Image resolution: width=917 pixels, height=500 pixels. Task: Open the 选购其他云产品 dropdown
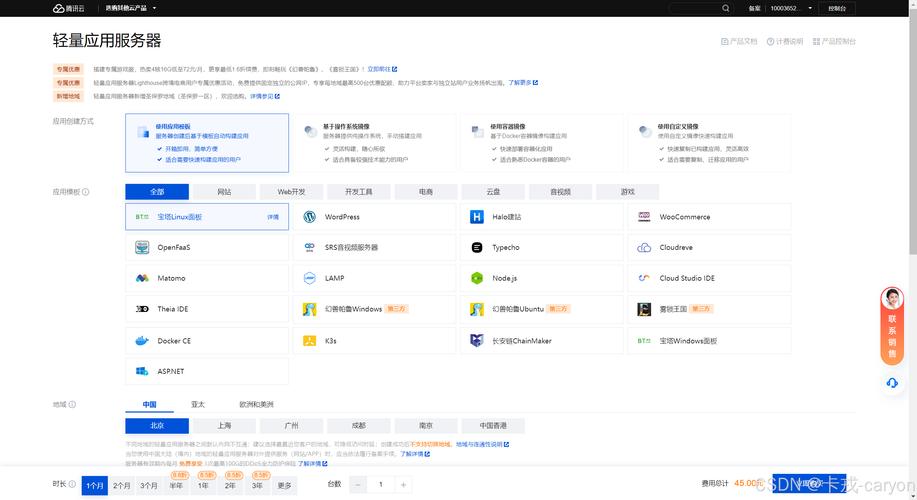[130, 8]
